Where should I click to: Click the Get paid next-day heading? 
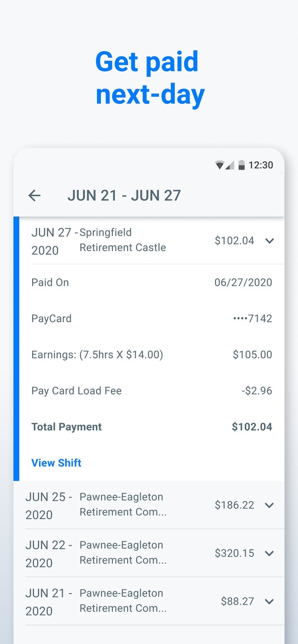pos(149,78)
